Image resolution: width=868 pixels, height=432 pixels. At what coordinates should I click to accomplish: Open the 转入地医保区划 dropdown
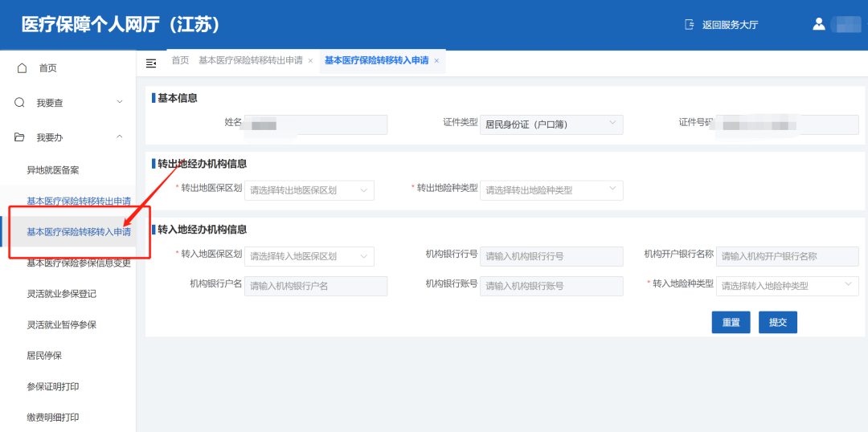pyautogui.click(x=309, y=256)
